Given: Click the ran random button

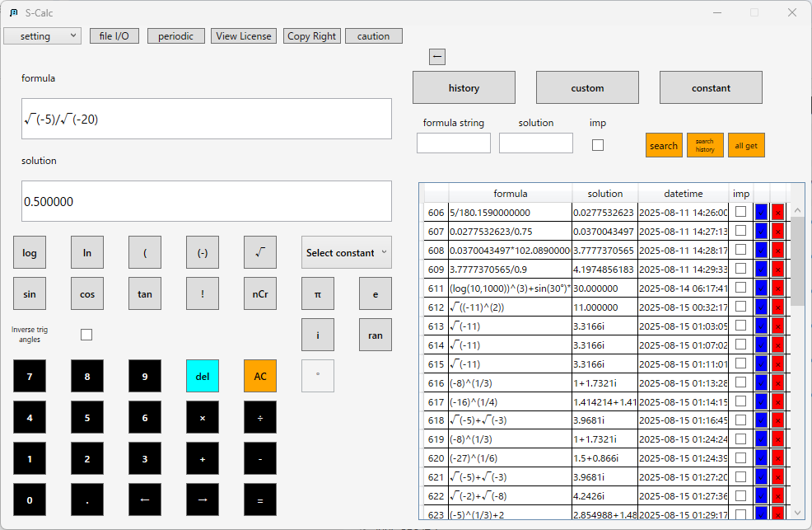Looking at the screenshot, I should click(376, 335).
